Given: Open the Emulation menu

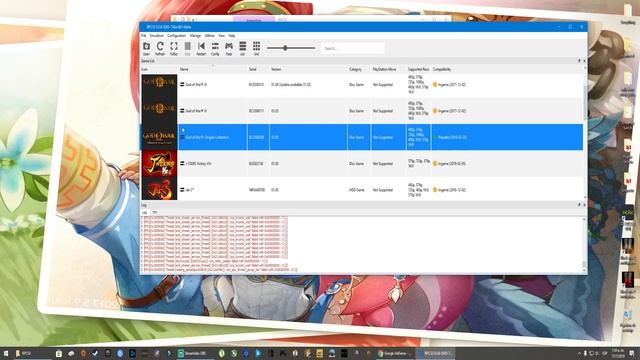Looking at the screenshot, I should [x=156, y=36].
